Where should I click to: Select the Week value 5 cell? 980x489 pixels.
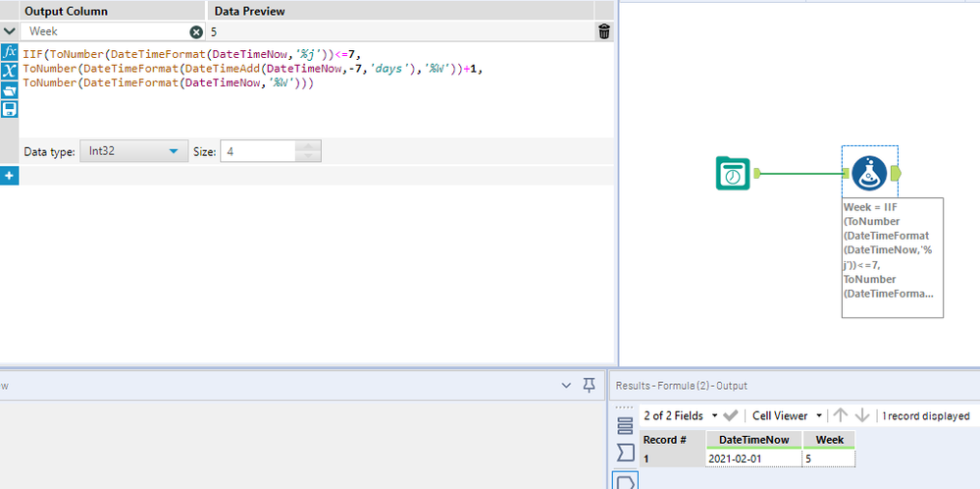point(829,459)
